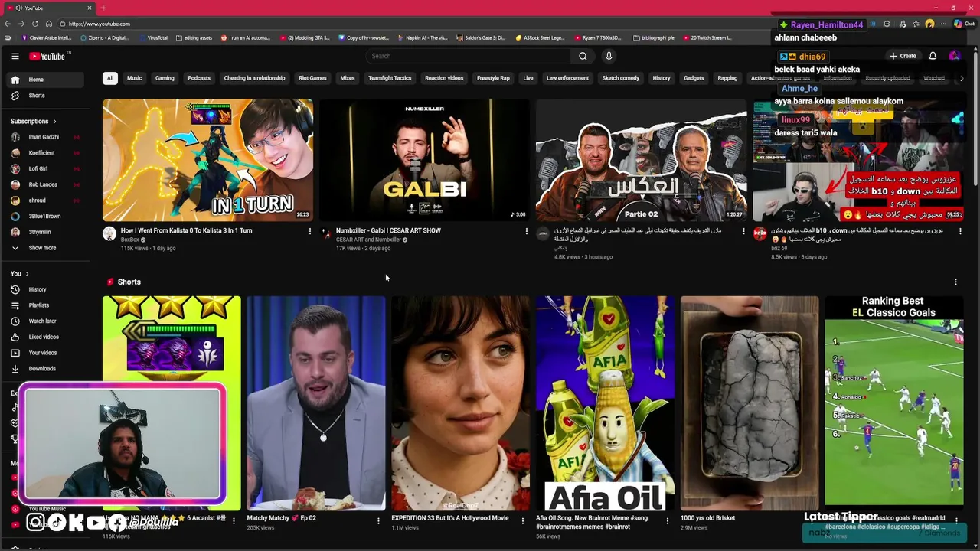The width and height of the screenshot is (980, 551).
Task: Select the Gaming filter chip
Action: coord(165,78)
